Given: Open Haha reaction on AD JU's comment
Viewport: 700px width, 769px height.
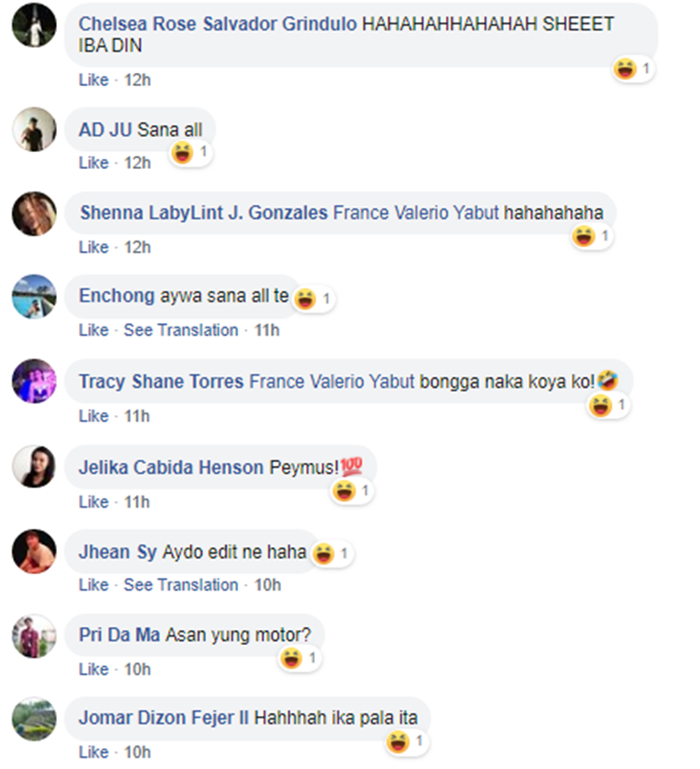Looking at the screenshot, I should 190,152.
